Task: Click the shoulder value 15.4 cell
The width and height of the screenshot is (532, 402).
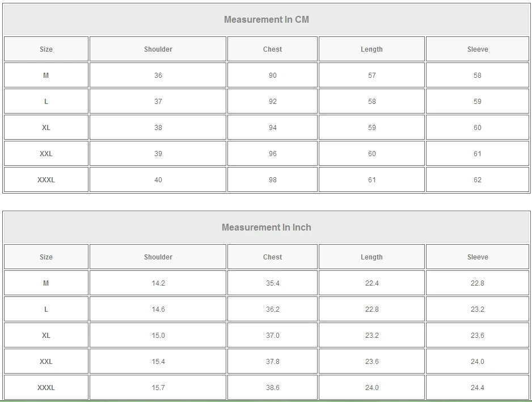Action: [x=158, y=362]
